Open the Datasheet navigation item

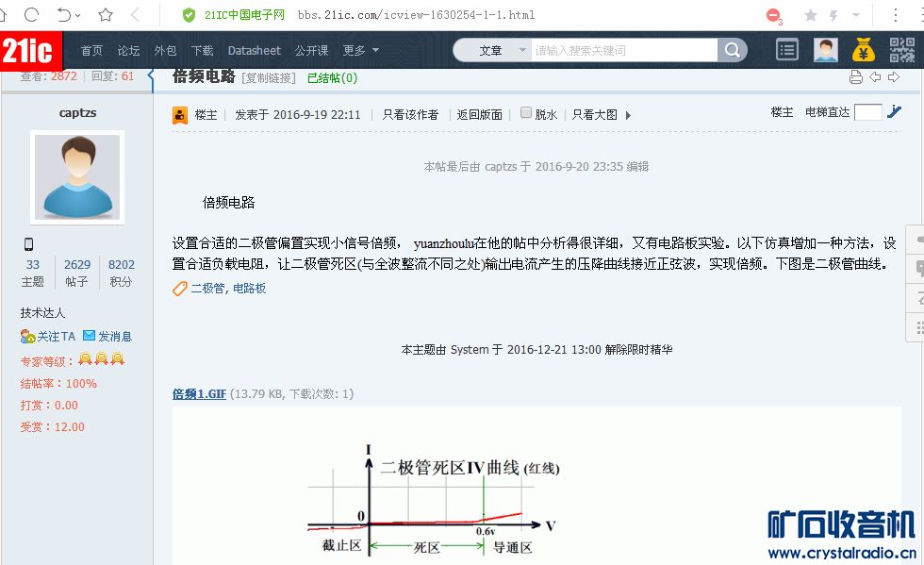click(x=254, y=51)
